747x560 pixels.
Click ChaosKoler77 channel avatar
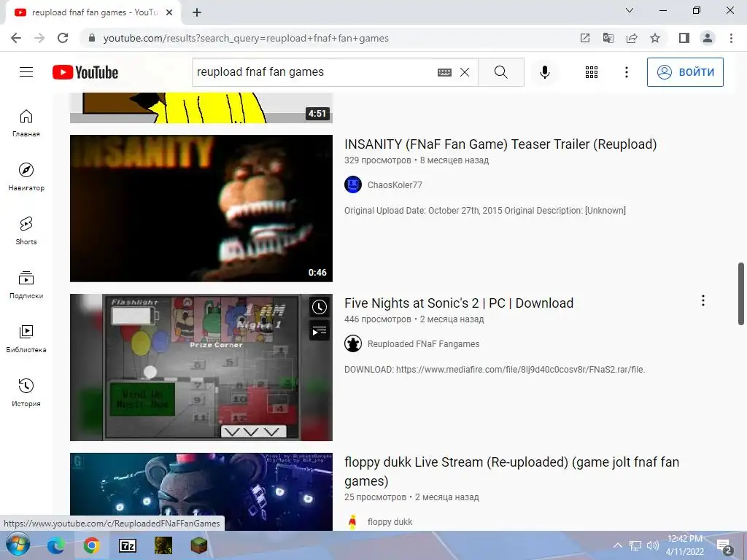point(353,184)
